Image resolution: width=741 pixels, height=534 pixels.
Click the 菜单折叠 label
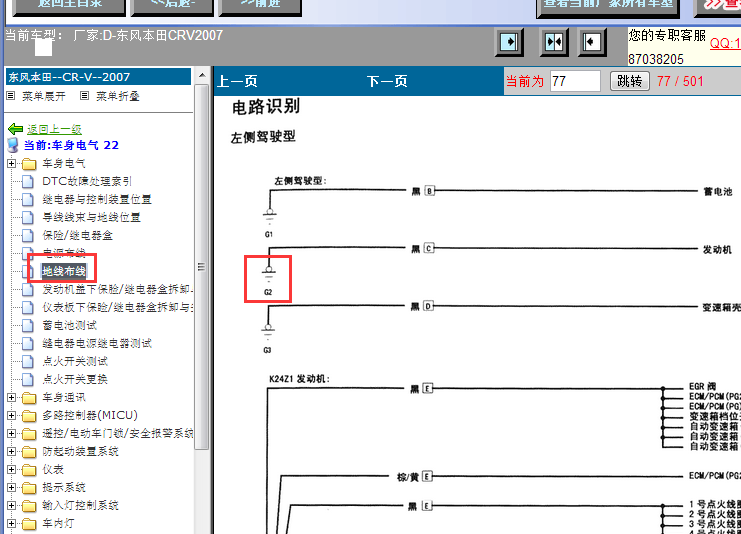[x=118, y=96]
